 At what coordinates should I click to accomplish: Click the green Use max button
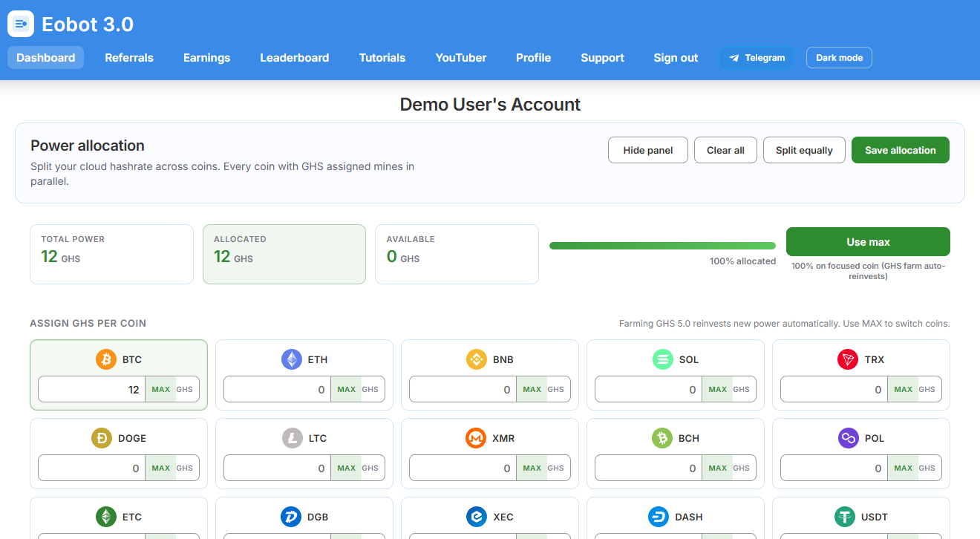pos(868,242)
